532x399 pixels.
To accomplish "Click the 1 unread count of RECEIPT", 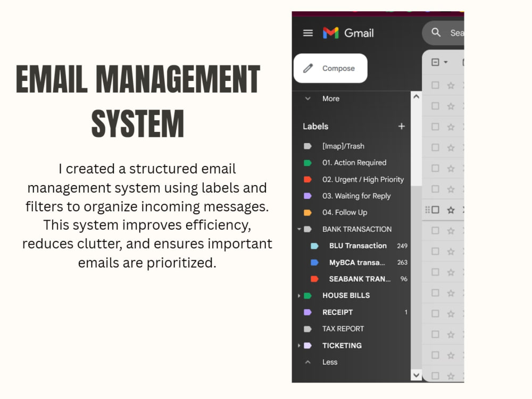I will pyautogui.click(x=406, y=312).
